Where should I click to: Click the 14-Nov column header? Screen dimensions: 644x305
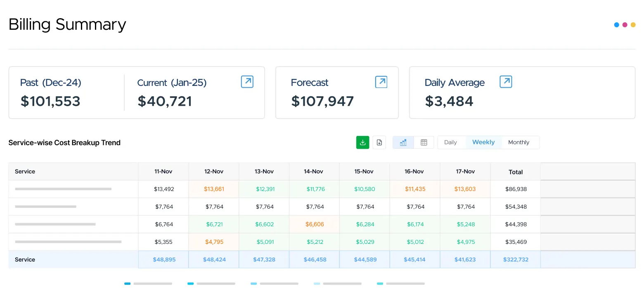pos(314,172)
